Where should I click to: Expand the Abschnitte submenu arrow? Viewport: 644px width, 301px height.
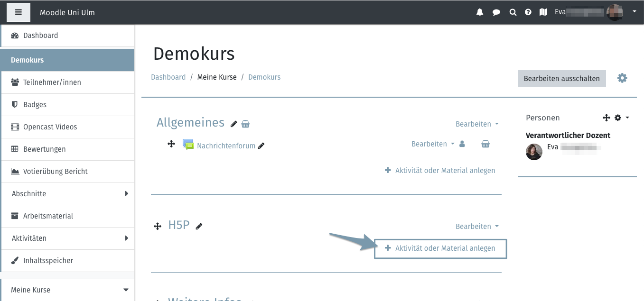pyautogui.click(x=126, y=193)
